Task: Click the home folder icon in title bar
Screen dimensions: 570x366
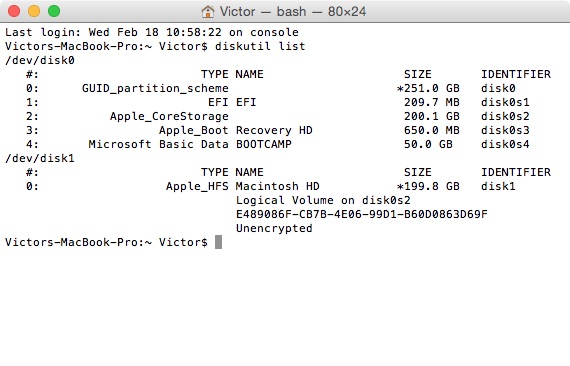Action: [x=208, y=12]
